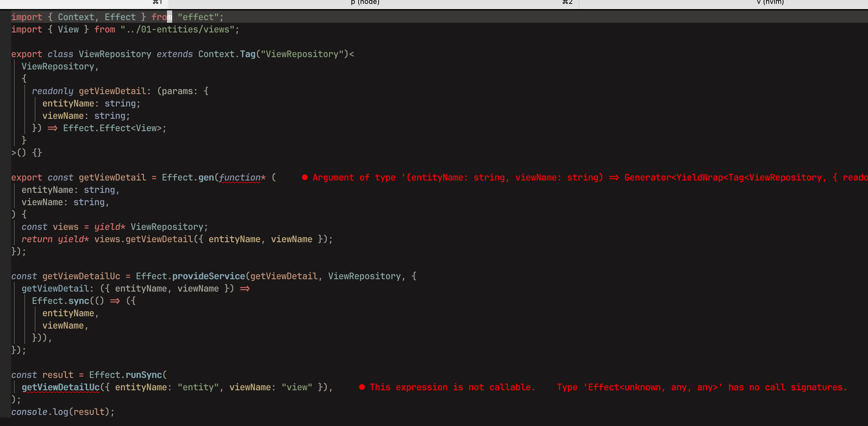The width and height of the screenshot is (868, 426).
Task: Click arrow ligature after viewName }) on getViewDetail line
Action: [245, 289]
